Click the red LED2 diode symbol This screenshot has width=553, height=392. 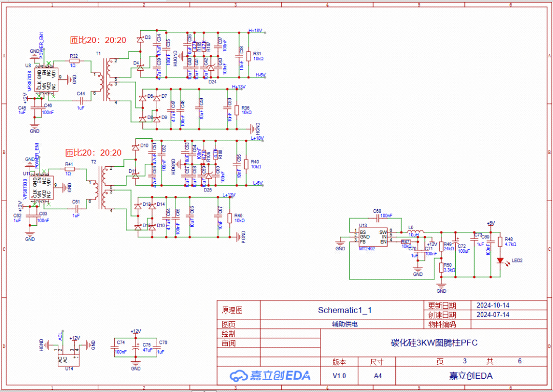point(500,260)
